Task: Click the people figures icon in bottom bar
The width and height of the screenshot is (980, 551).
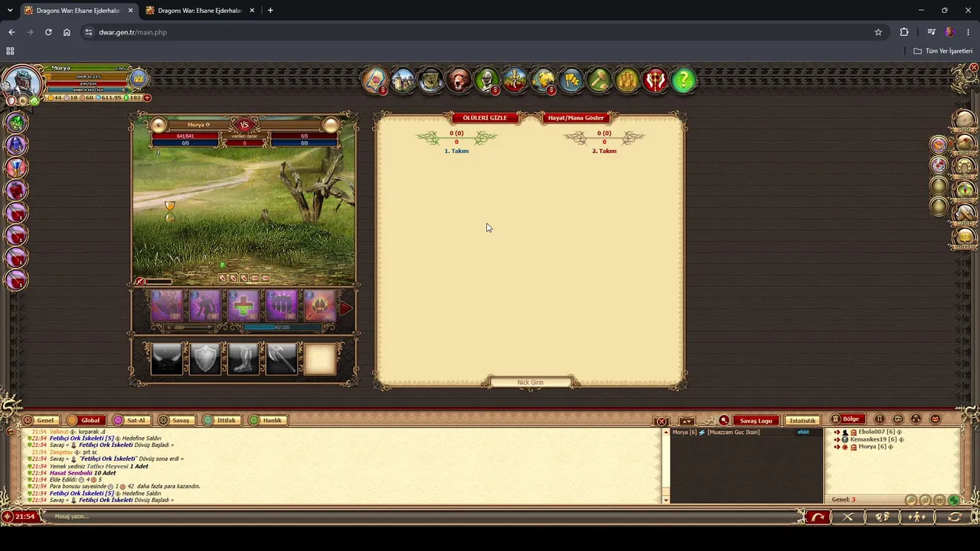Action: pyautogui.click(x=917, y=517)
